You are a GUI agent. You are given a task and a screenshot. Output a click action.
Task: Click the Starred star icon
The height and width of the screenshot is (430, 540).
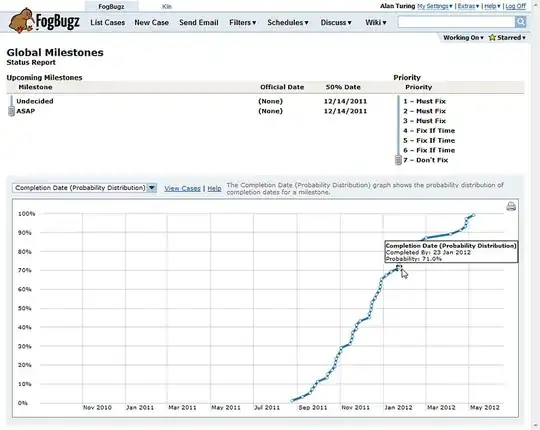pyautogui.click(x=492, y=38)
